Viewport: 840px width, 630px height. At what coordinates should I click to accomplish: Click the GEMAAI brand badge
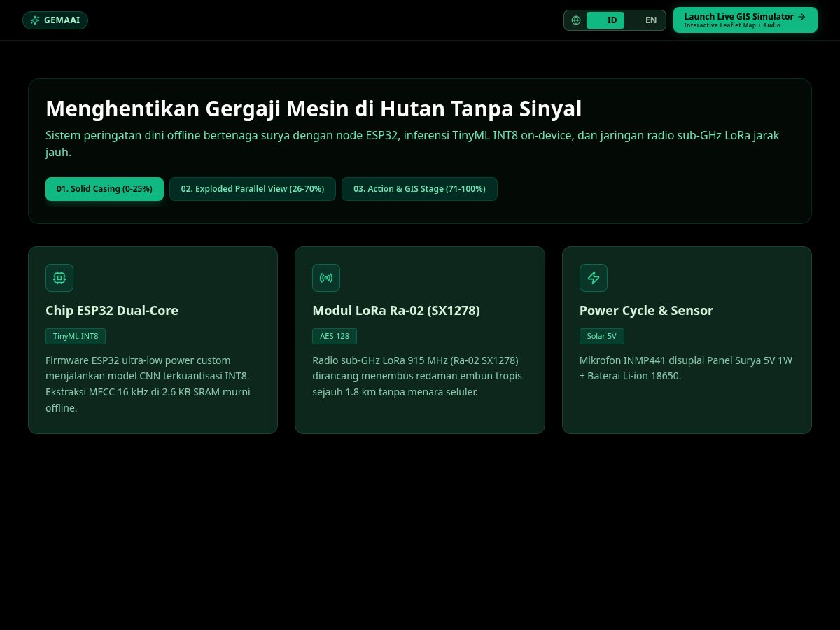[x=55, y=20]
